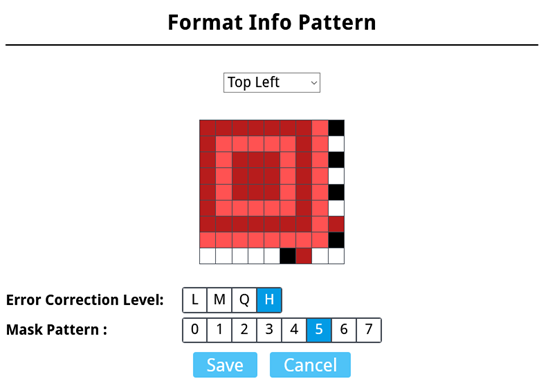
Task: Choose mask pattern 0
Action: (195, 330)
